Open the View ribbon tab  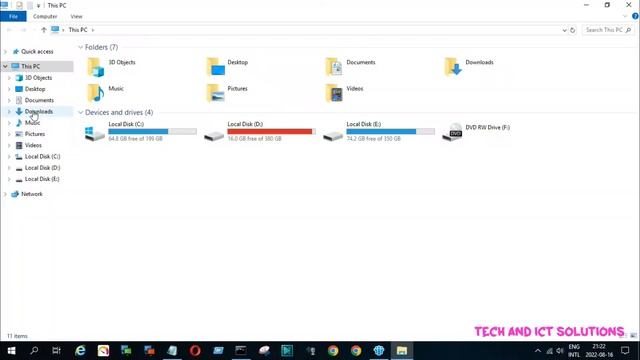pos(76,16)
